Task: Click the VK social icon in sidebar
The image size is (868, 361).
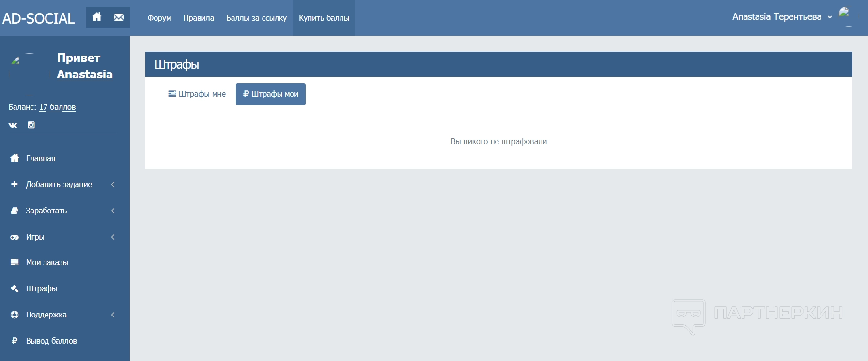Action: pyautogui.click(x=13, y=125)
